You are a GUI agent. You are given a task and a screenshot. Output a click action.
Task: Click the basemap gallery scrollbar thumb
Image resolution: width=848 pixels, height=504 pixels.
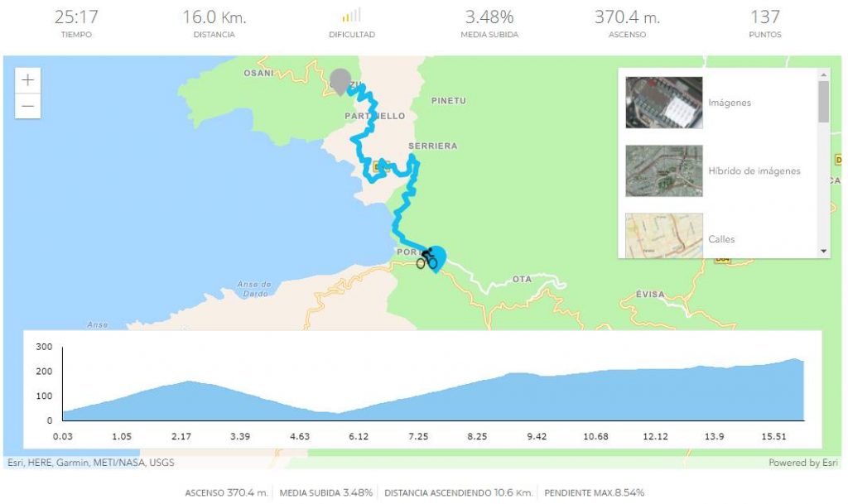tap(824, 102)
